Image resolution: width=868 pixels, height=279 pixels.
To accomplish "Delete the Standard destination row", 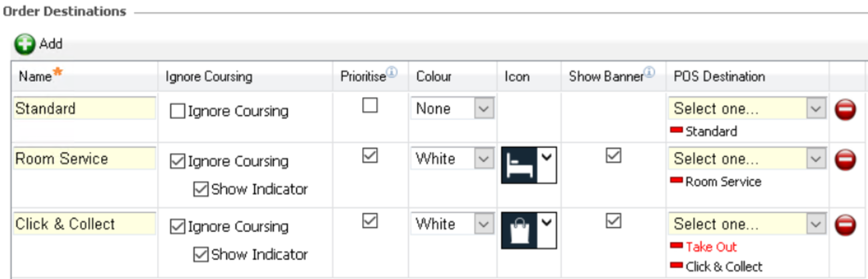I will click(x=845, y=109).
